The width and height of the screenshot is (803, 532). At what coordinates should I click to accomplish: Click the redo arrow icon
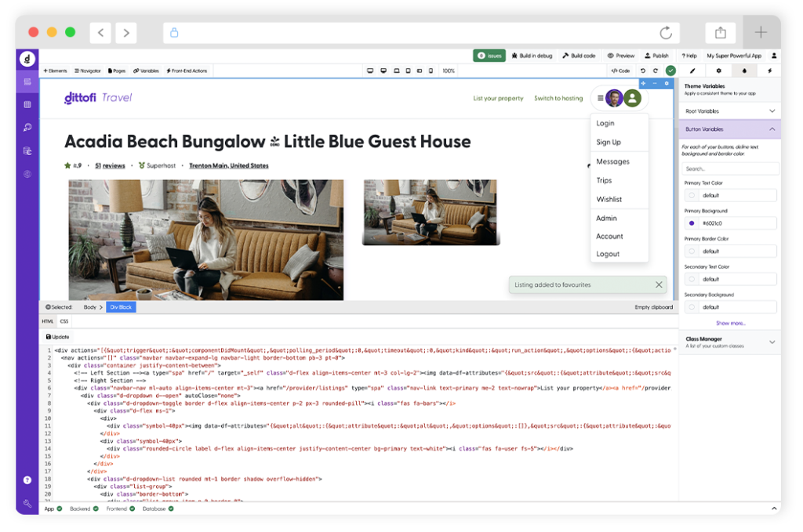click(656, 71)
